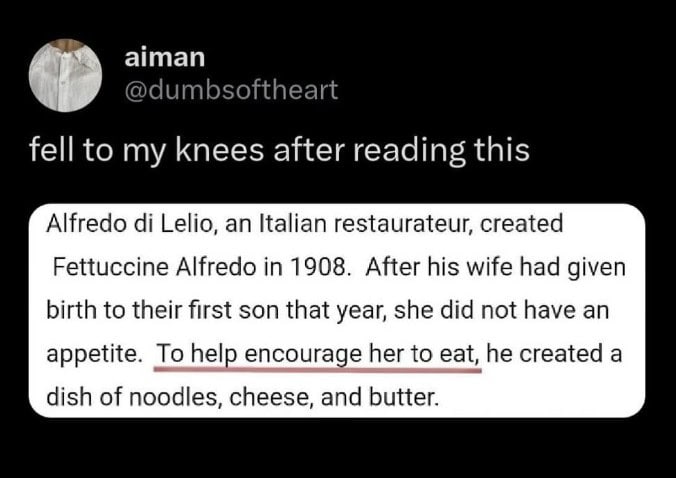Click the name "Alfredo di Lelio"
676x478 pixels.
(x=120, y=224)
